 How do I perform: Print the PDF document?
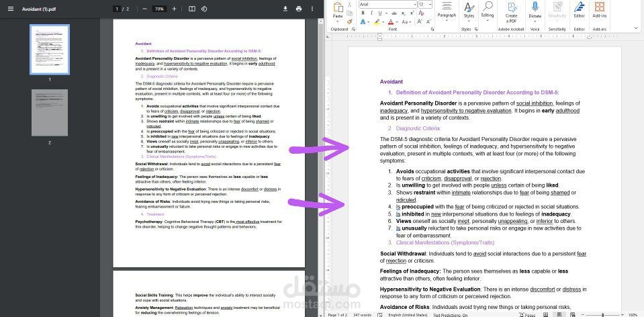click(x=299, y=9)
